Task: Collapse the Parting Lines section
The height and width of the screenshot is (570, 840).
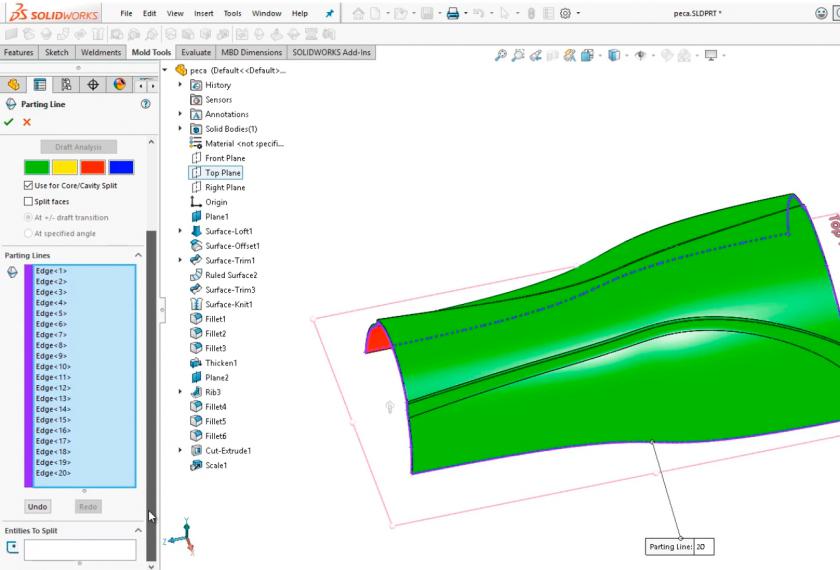Action: click(x=138, y=256)
